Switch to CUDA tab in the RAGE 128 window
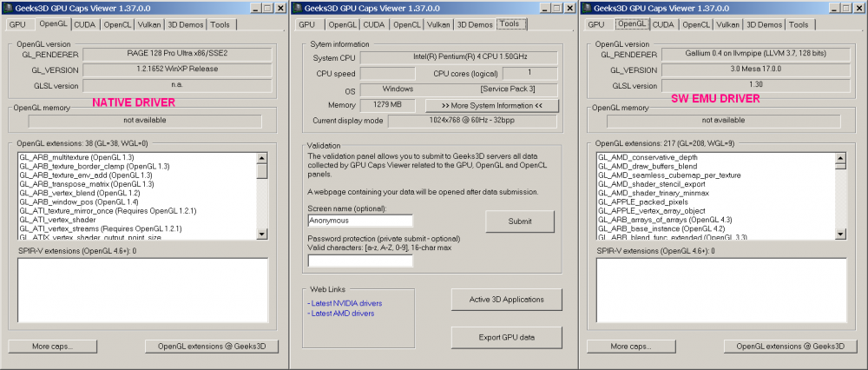Viewport: 868px width, 370px height. (x=84, y=24)
